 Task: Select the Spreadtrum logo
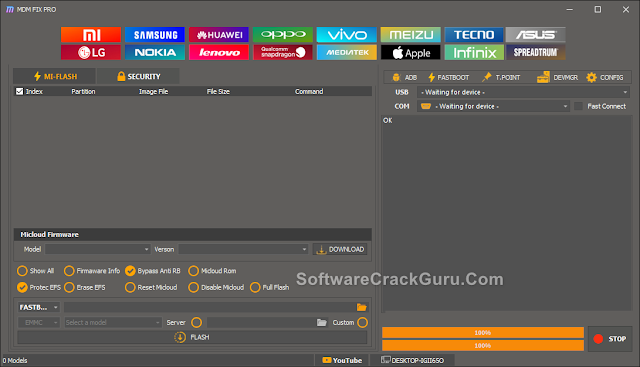[536, 52]
